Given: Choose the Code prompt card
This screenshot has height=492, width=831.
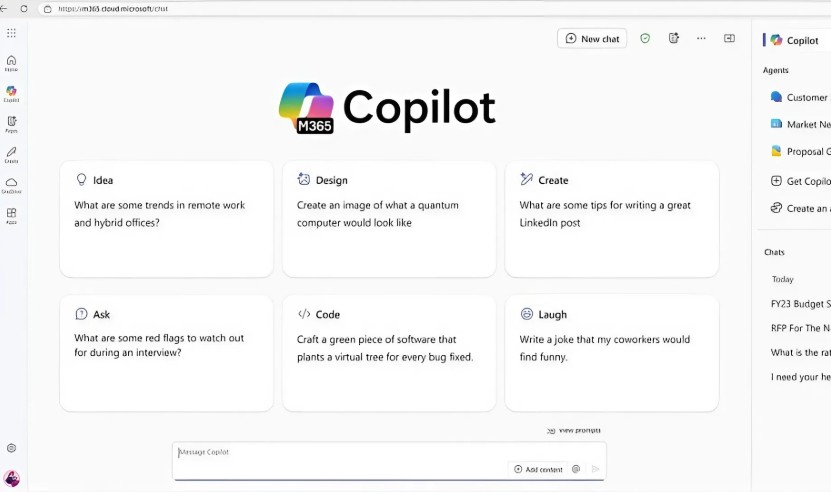Looking at the screenshot, I should (389, 353).
